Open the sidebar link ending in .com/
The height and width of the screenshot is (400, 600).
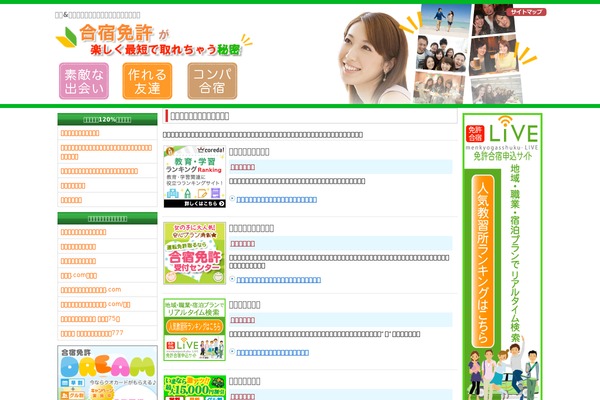(95, 305)
